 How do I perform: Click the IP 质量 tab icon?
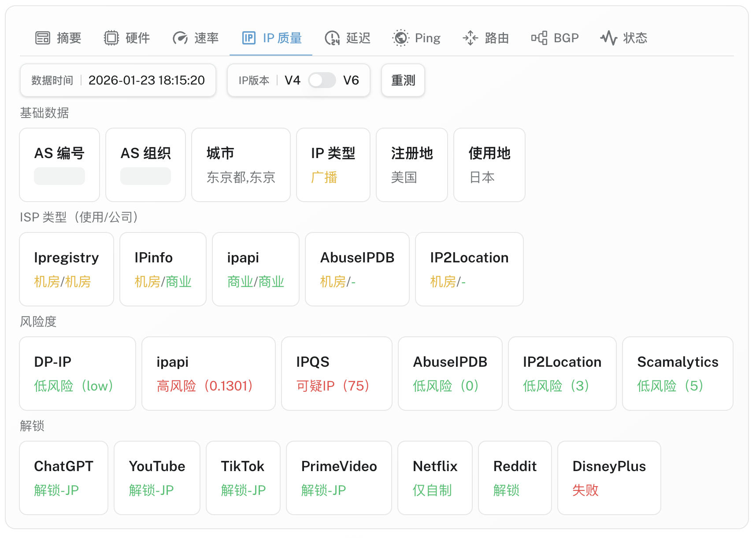pos(249,38)
